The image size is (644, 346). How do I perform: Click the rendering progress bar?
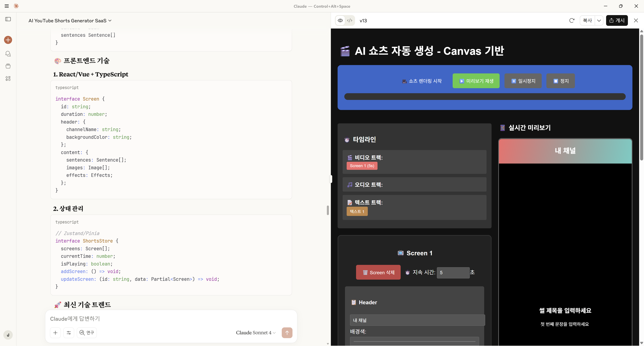485,97
